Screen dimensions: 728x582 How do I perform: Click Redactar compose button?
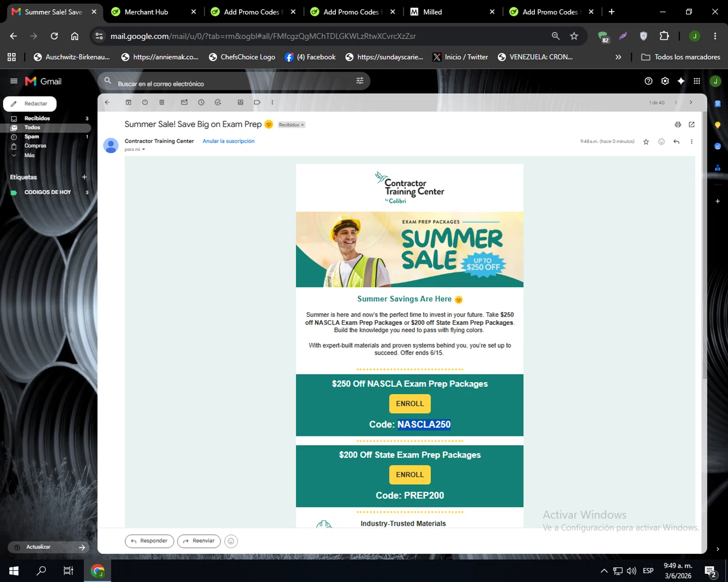pyautogui.click(x=30, y=103)
